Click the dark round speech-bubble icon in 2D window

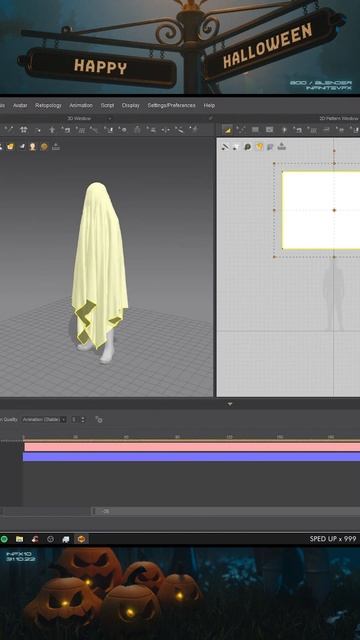pos(248,147)
